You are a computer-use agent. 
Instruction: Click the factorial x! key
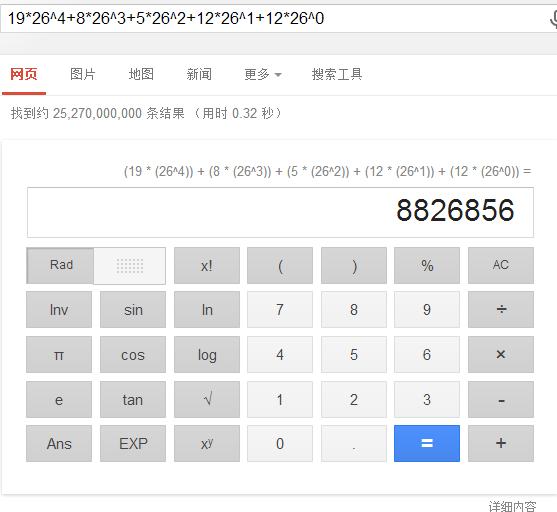pyautogui.click(x=207, y=265)
